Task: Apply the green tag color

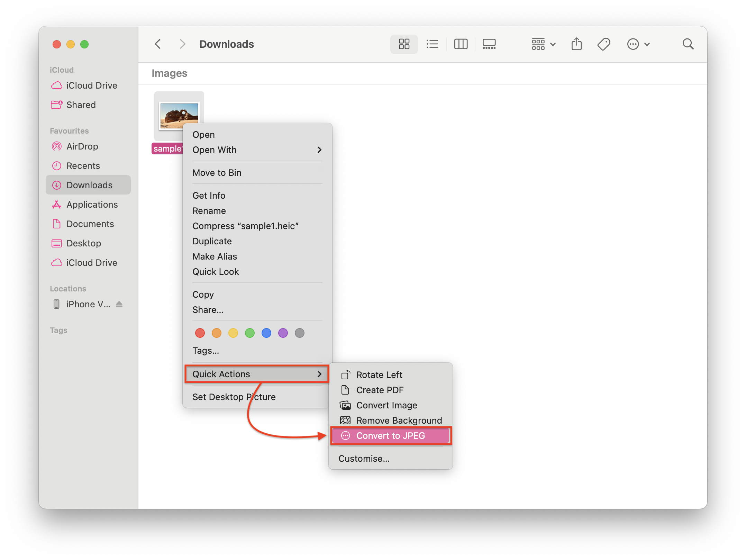Action: pyautogui.click(x=250, y=333)
